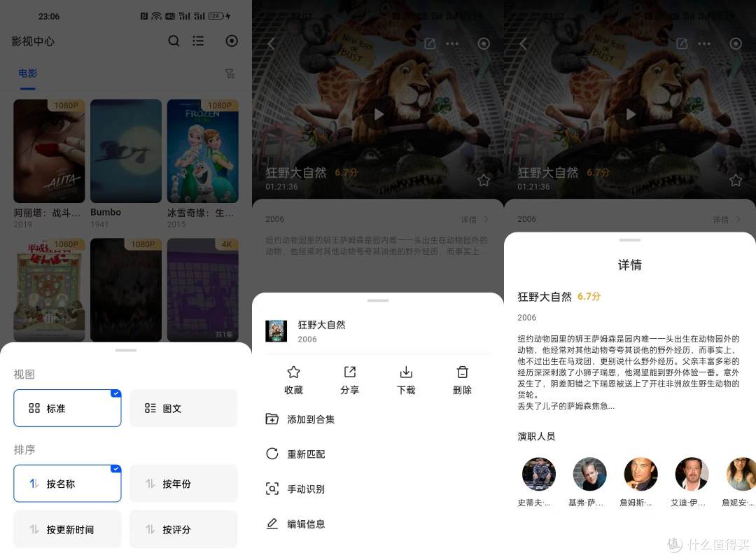This screenshot has height=560, width=756.
Task: Play 狂野大自然 in the right screen
Action: coord(631,114)
